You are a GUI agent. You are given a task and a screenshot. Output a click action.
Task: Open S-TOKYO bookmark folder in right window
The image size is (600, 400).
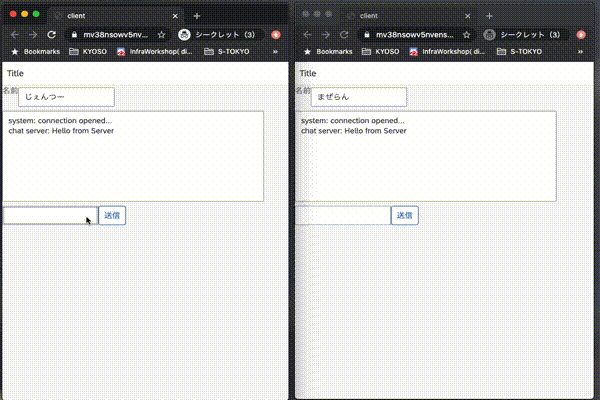click(x=519, y=52)
